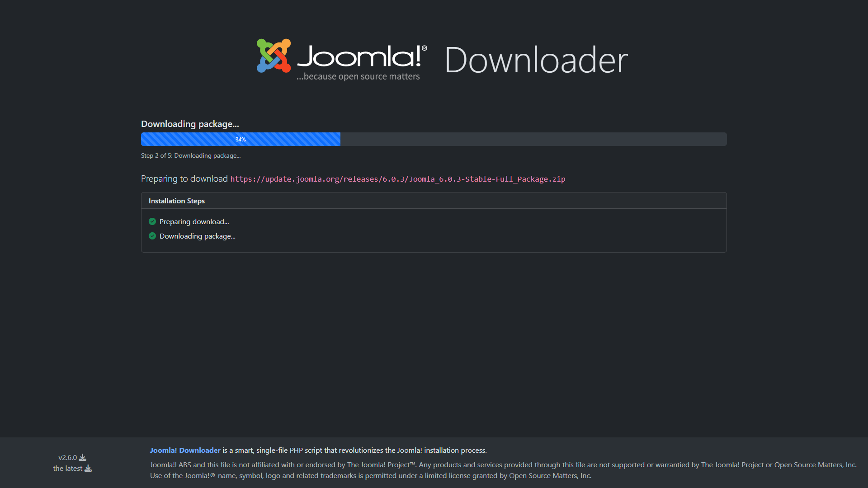This screenshot has width=868, height=488.
Task: Click the 'because open source matters' tagline
Action: coord(358,76)
